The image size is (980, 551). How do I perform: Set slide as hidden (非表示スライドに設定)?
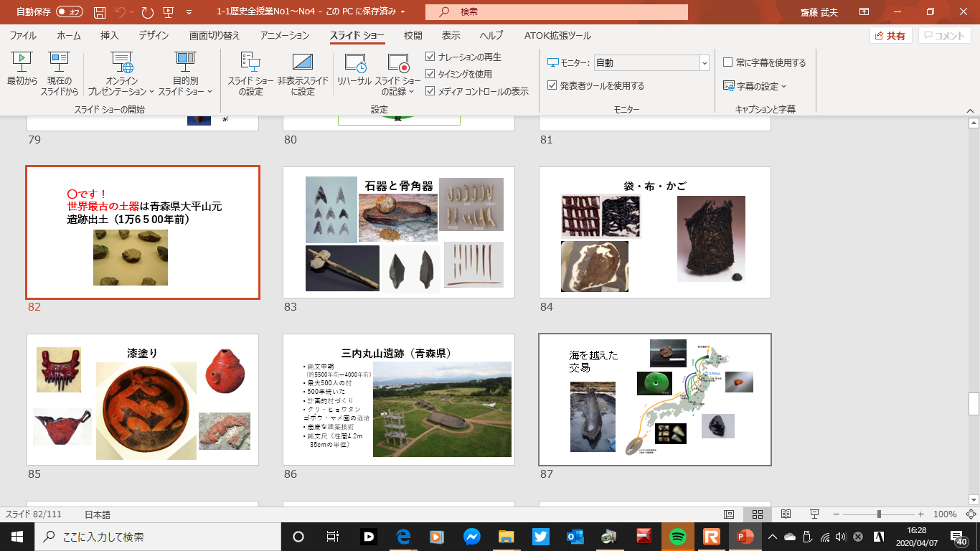[303, 73]
